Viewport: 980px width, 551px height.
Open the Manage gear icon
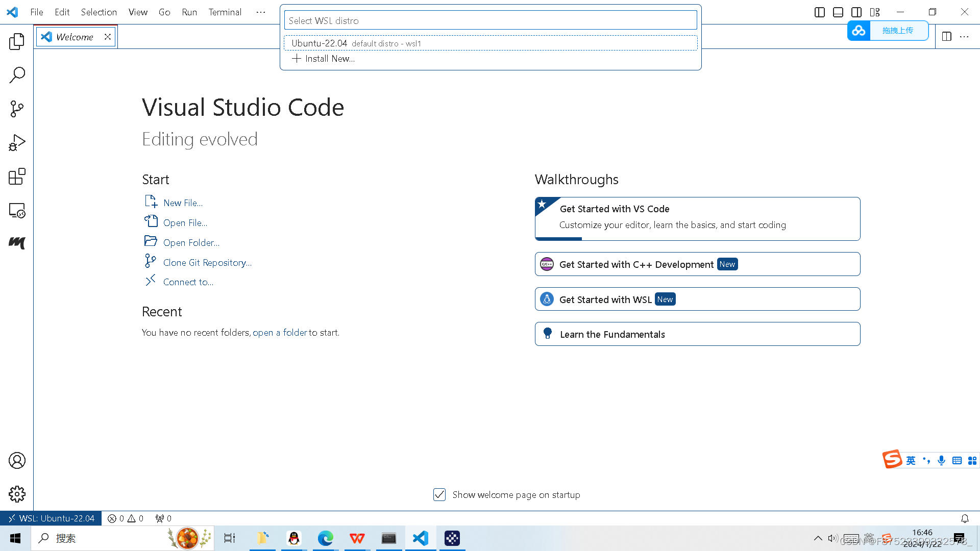point(17,494)
